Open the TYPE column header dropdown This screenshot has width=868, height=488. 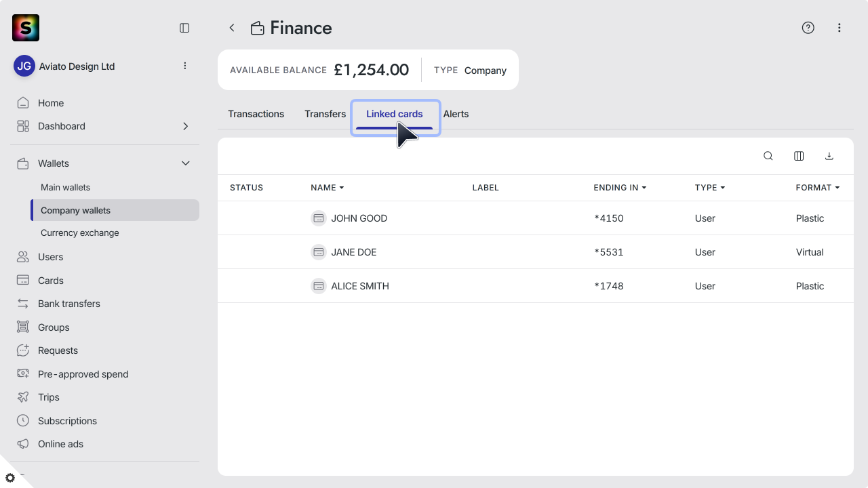point(710,188)
